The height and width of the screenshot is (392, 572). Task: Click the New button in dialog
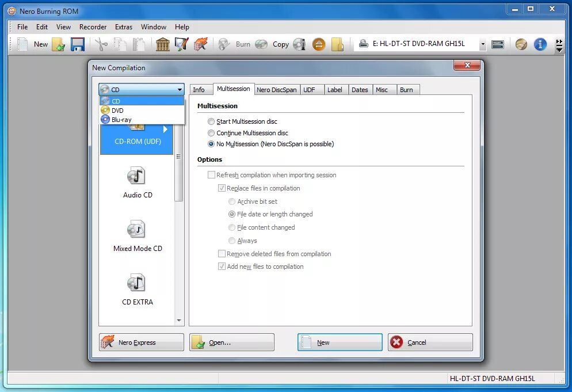click(340, 342)
